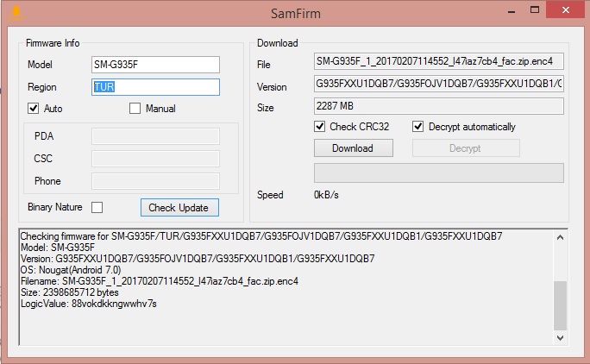Click the 'Checking firmware for' log line

[x=261, y=236]
